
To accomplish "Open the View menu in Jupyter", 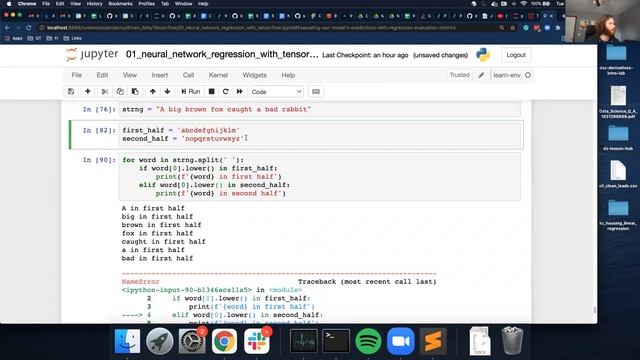I will (x=130, y=75).
